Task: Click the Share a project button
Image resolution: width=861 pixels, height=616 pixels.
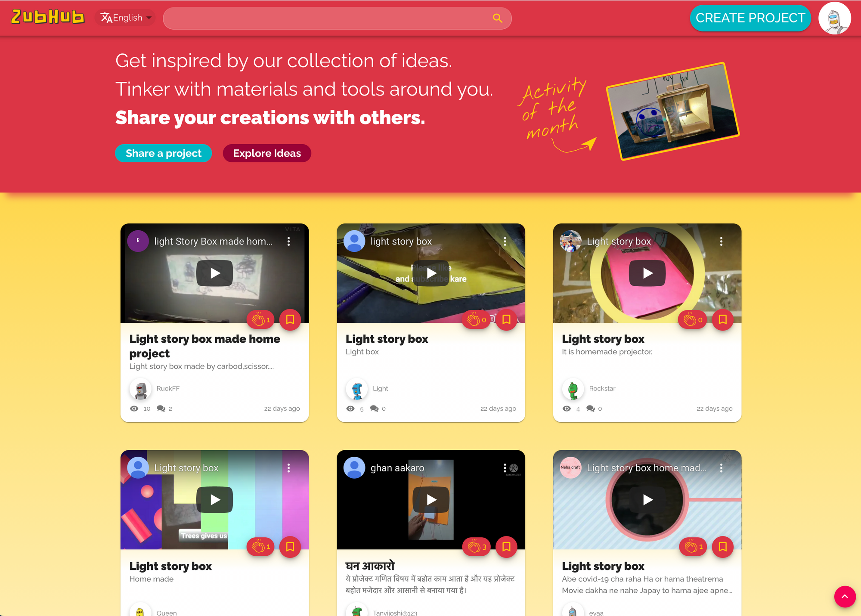Action: tap(163, 153)
